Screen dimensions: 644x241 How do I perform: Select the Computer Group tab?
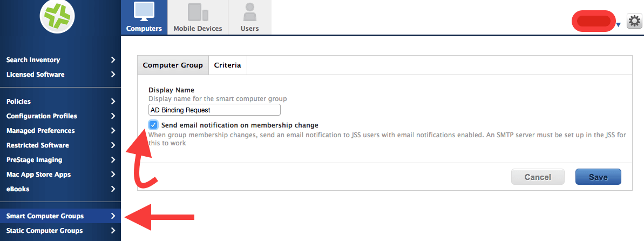tap(173, 65)
